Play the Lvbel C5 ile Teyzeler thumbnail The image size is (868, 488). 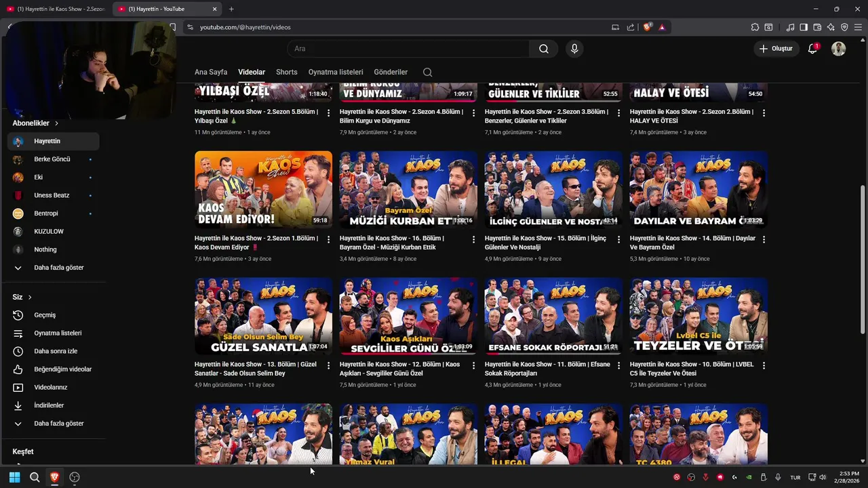click(698, 316)
